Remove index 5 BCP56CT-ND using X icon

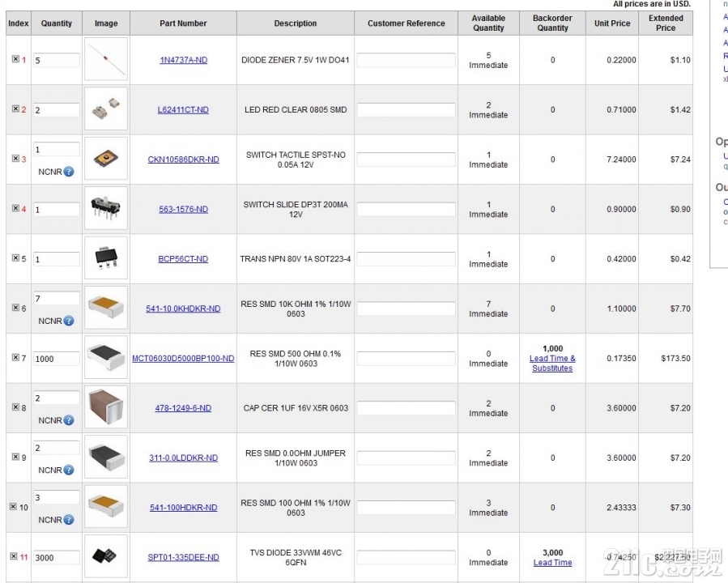coord(15,257)
